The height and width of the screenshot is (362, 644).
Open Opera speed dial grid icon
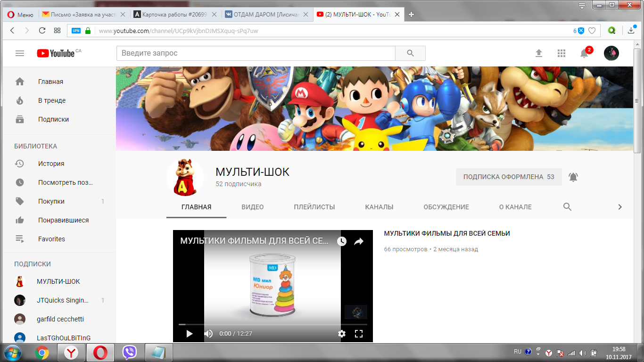pos(58,31)
